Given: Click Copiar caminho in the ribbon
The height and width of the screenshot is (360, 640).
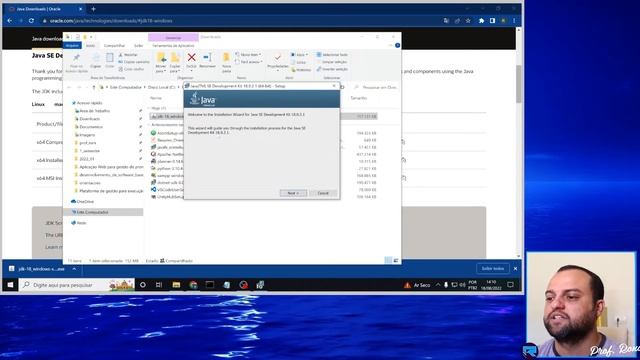Looking at the screenshot, I should (134, 62).
